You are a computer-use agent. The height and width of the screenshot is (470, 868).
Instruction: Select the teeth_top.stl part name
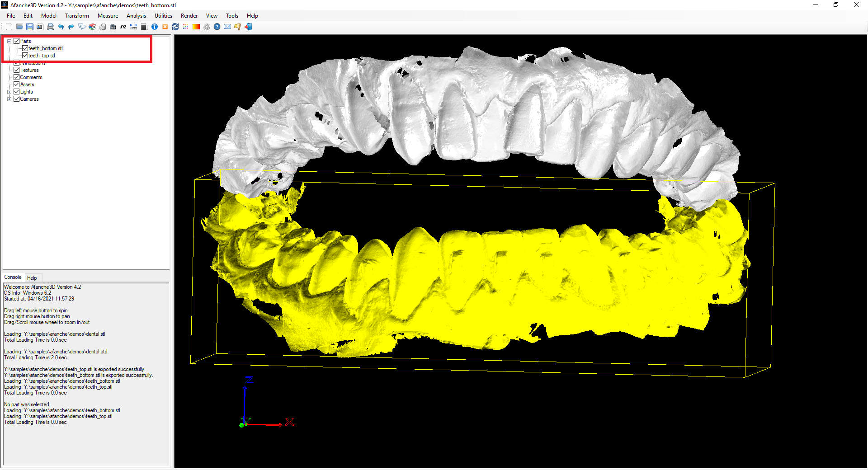click(42, 56)
